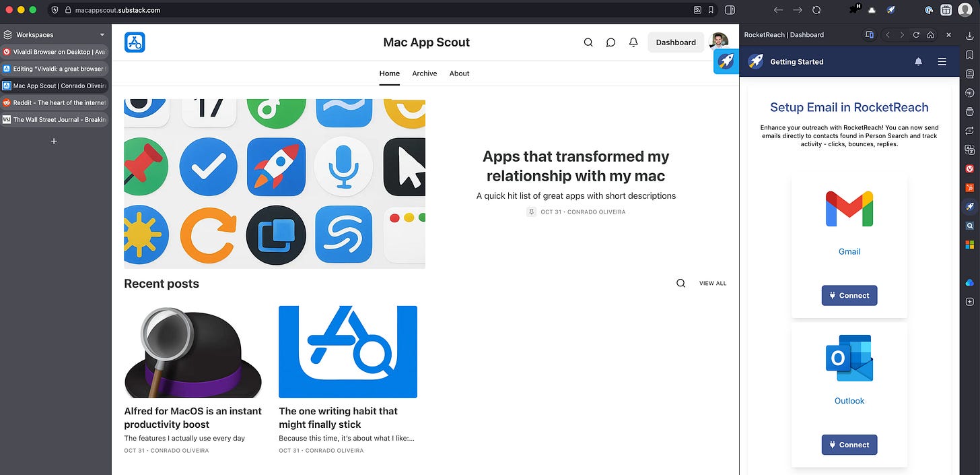980x475 pixels.
Task: Click the pinned post icon beside OCT 31
Action: [x=531, y=212]
